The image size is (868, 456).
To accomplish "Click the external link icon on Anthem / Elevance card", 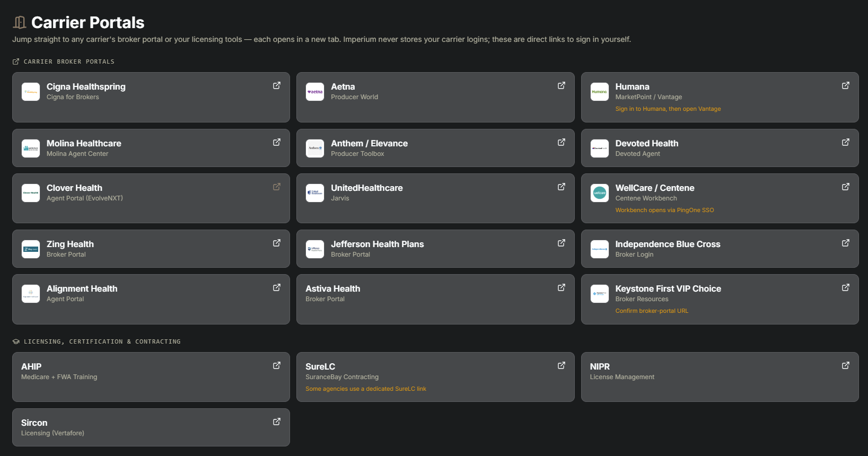I will click(x=562, y=142).
